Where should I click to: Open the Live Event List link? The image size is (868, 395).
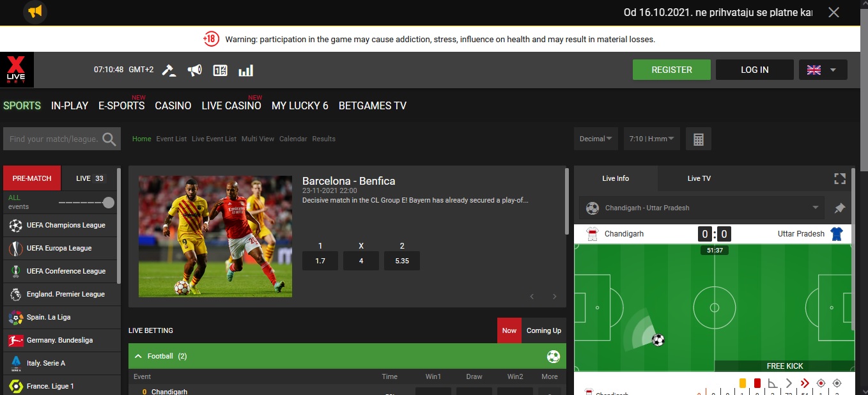[214, 139]
